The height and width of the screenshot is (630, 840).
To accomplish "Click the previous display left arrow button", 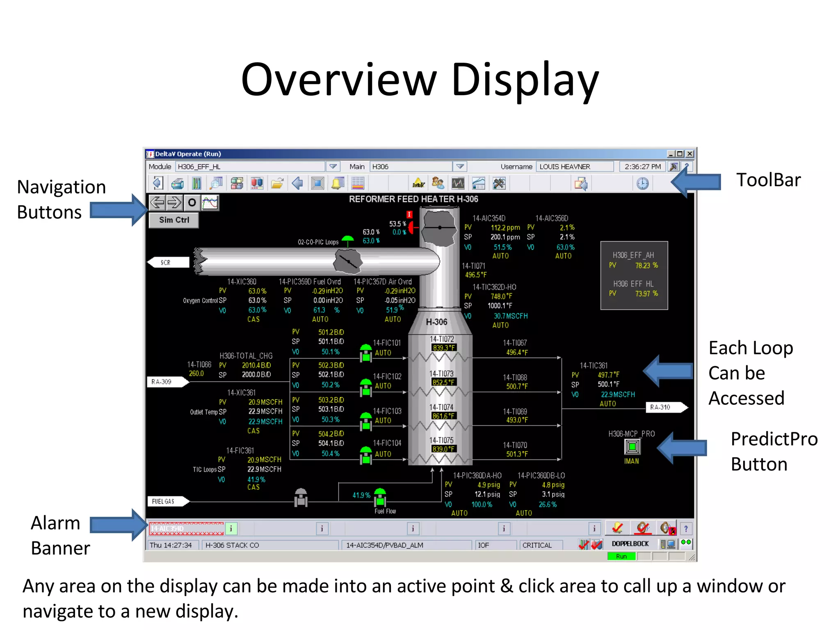I will [x=157, y=203].
